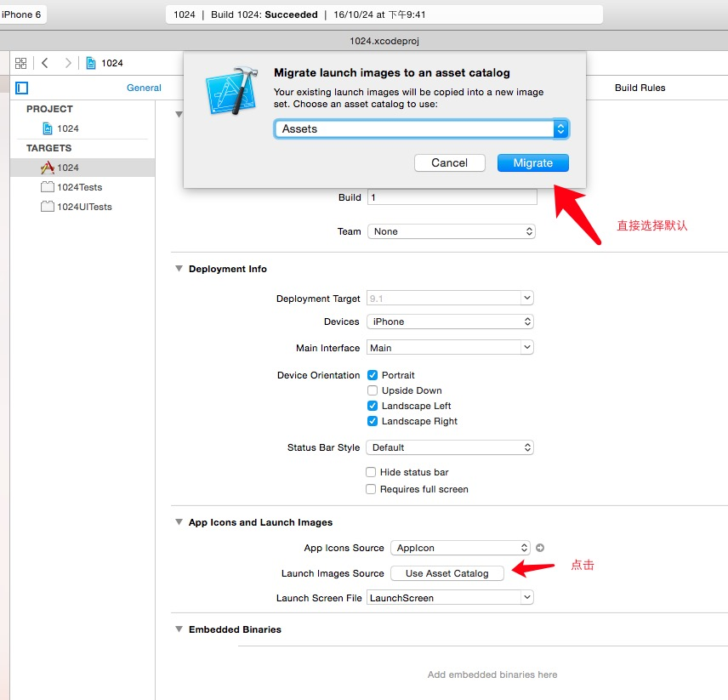Open the Assets catalog dropdown in dialog

tap(422, 129)
